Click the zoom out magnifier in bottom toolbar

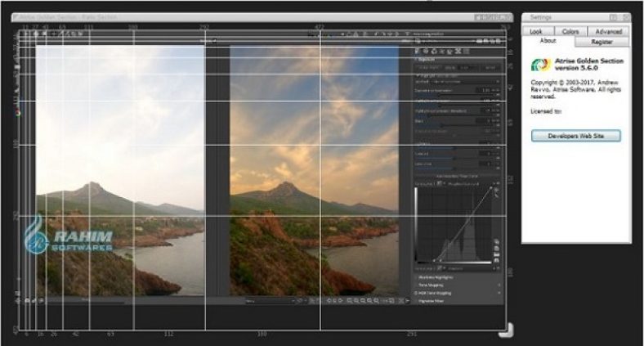[x=357, y=301]
